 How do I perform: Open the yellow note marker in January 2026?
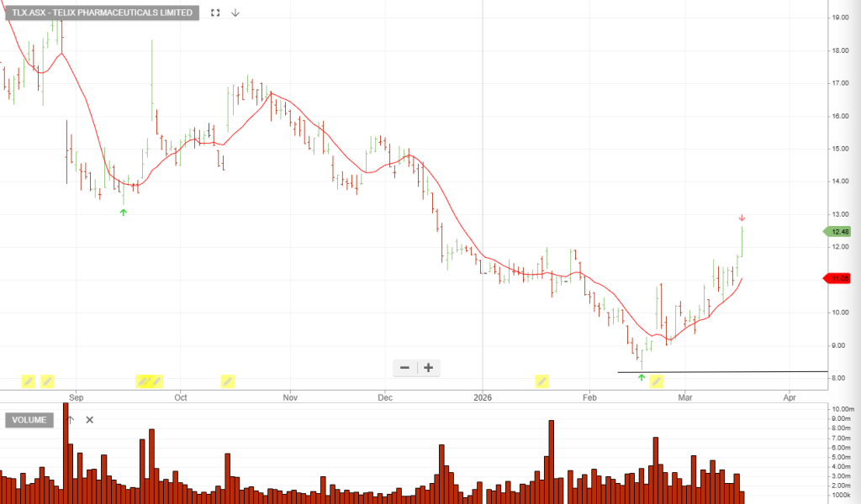(542, 381)
